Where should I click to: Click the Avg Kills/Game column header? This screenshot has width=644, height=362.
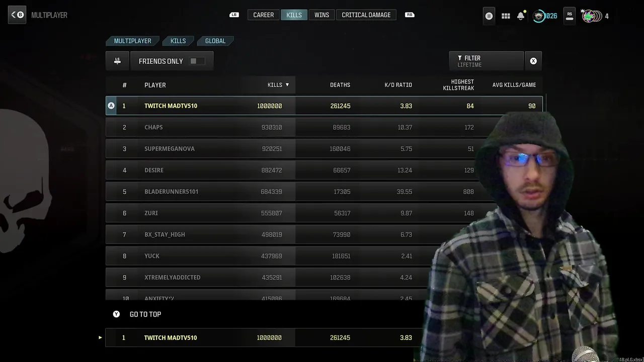(x=514, y=85)
